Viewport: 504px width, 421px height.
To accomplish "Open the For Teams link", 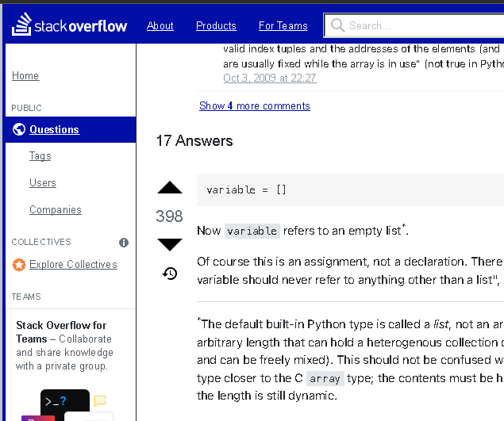I will 283,25.
